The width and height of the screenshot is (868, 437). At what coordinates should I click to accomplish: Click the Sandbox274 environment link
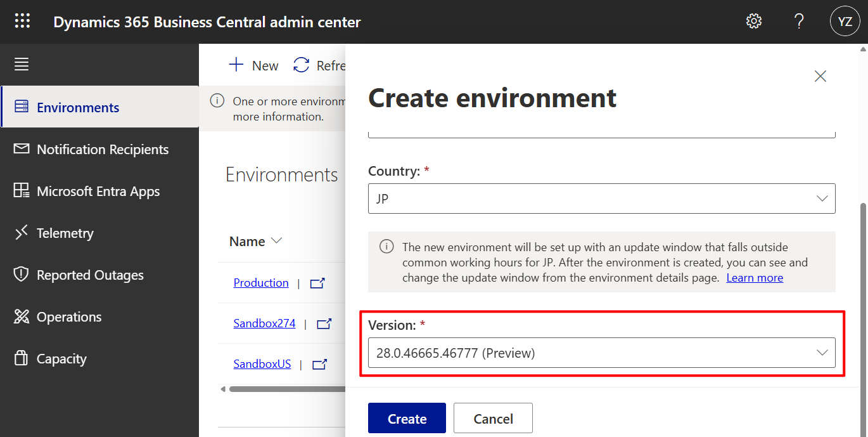[x=264, y=323]
